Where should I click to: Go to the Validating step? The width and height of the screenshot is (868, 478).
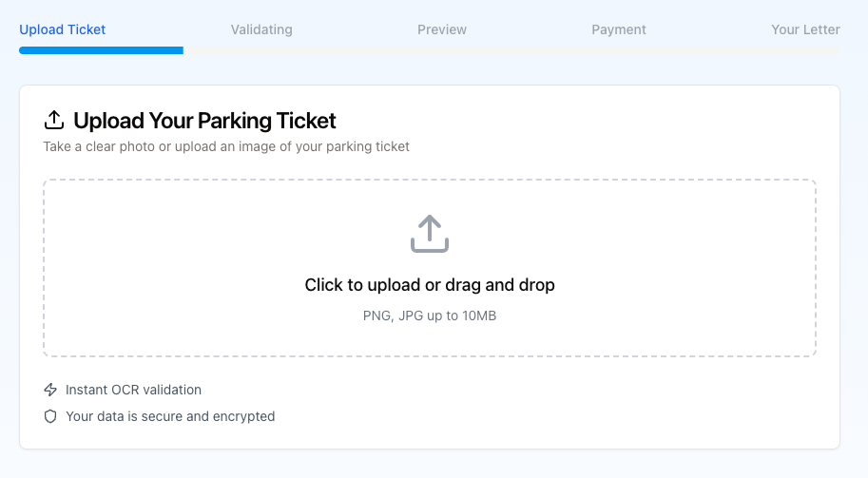point(261,29)
